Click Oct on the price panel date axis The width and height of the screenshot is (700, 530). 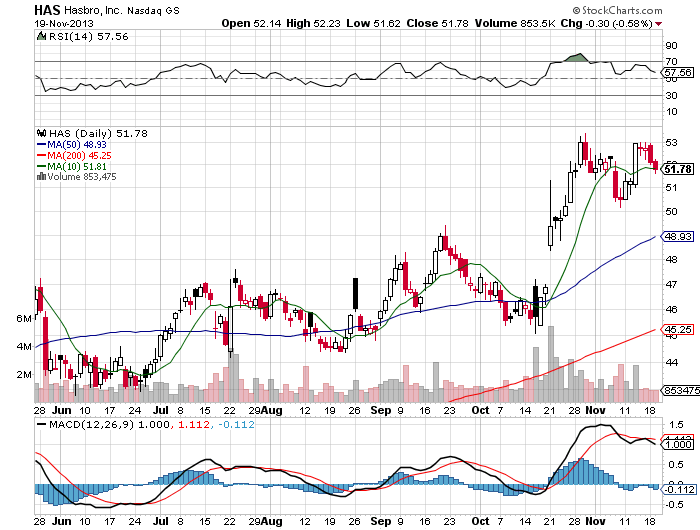(480, 410)
